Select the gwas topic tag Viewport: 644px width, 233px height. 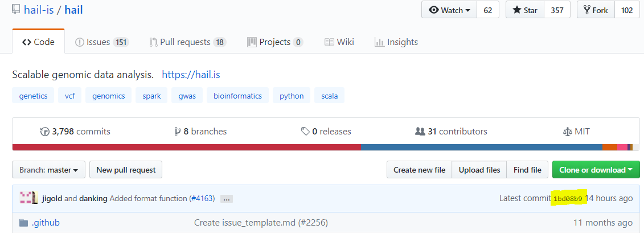187,96
